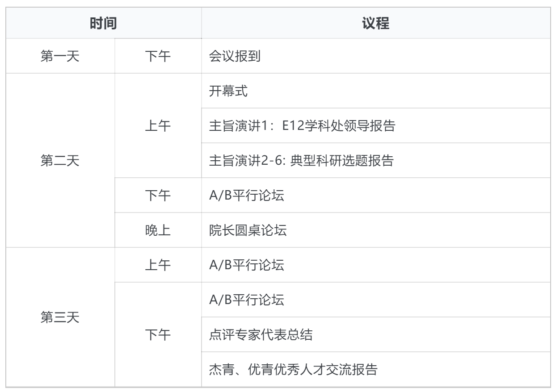Select A/B平行论坛 in 第二天 下午 row
The width and height of the screenshot is (556, 392).
[x=247, y=196]
